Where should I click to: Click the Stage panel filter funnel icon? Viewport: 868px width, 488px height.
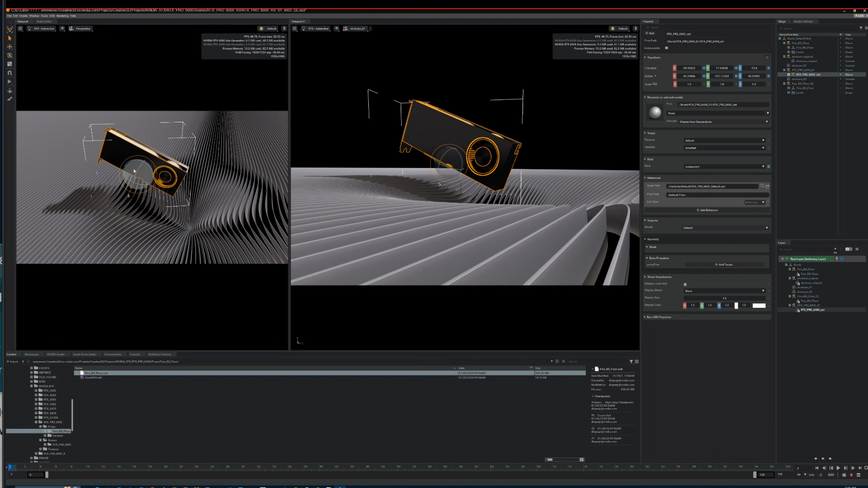click(x=861, y=28)
